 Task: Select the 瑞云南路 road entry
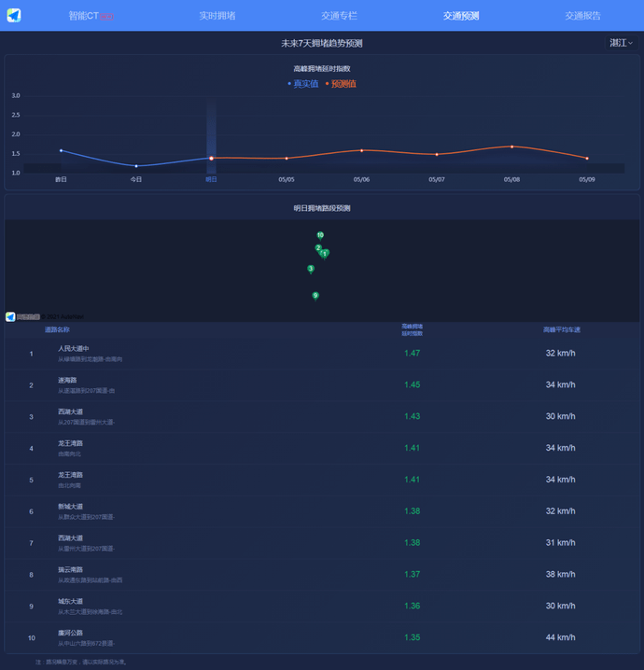(x=71, y=569)
